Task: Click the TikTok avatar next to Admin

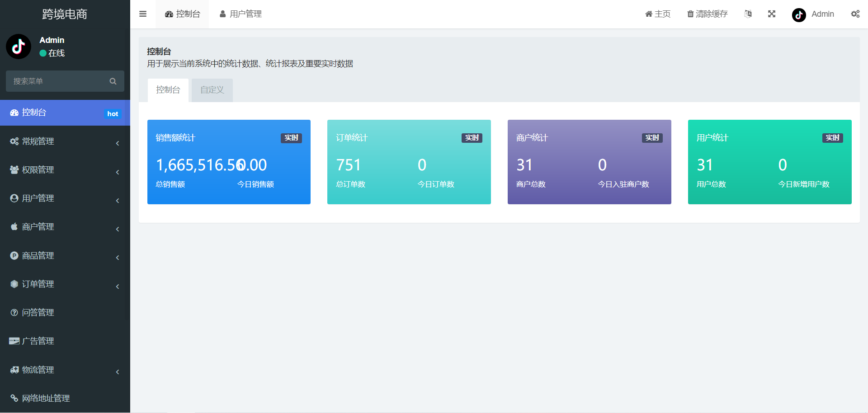Action: click(798, 14)
